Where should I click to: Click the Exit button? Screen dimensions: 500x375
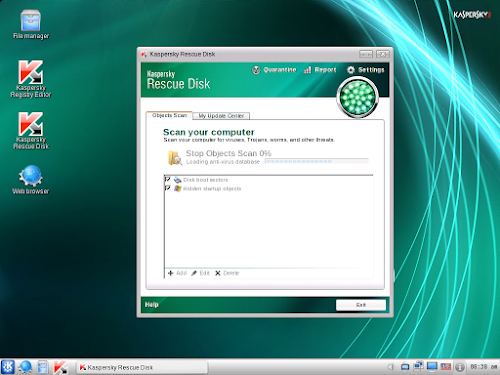(x=361, y=305)
